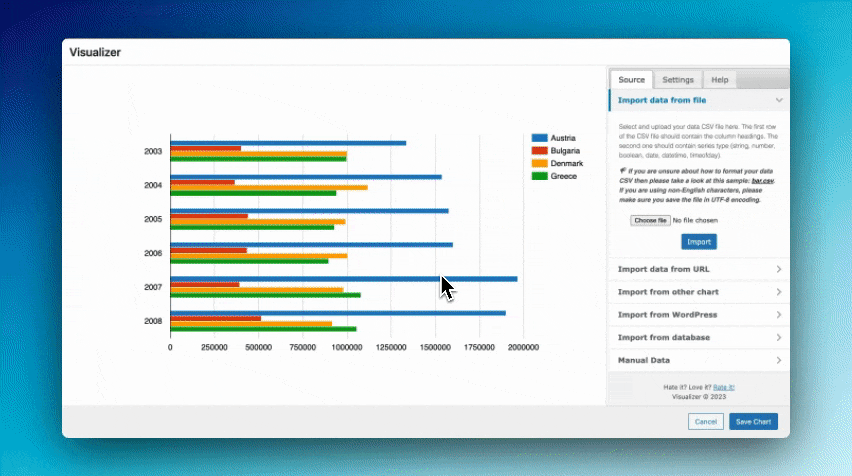Image resolution: width=852 pixels, height=476 pixels.
Task: Open the Help tab
Action: [x=719, y=80]
